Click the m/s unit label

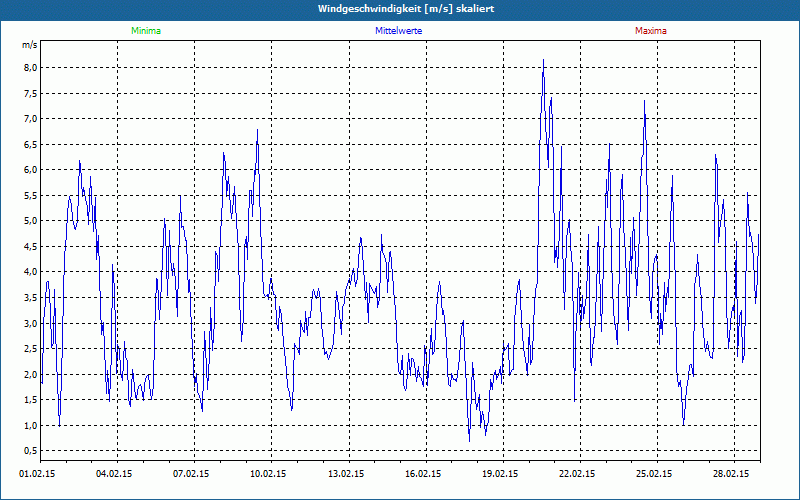30,45
